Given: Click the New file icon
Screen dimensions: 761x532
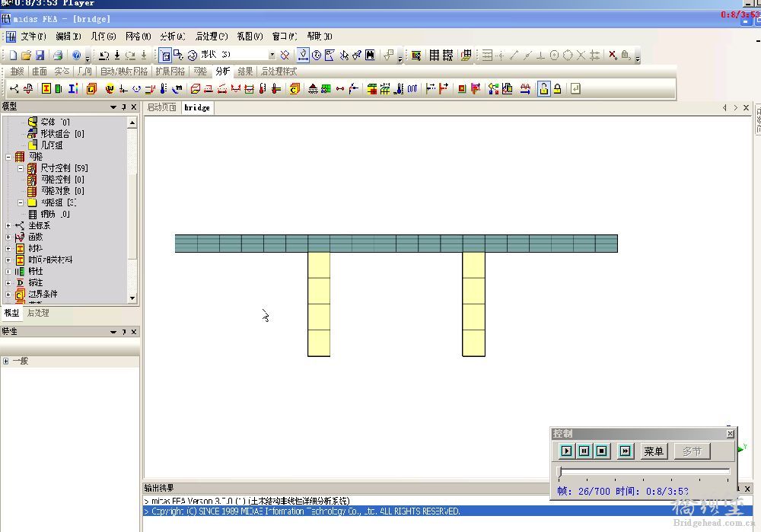Looking at the screenshot, I should pyautogui.click(x=13, y=56).
